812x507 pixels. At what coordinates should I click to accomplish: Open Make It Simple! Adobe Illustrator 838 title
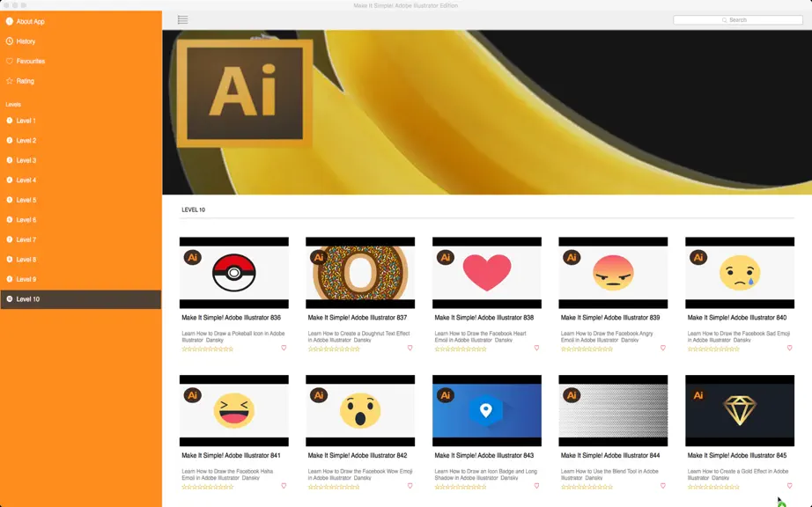tap(484, 318)
